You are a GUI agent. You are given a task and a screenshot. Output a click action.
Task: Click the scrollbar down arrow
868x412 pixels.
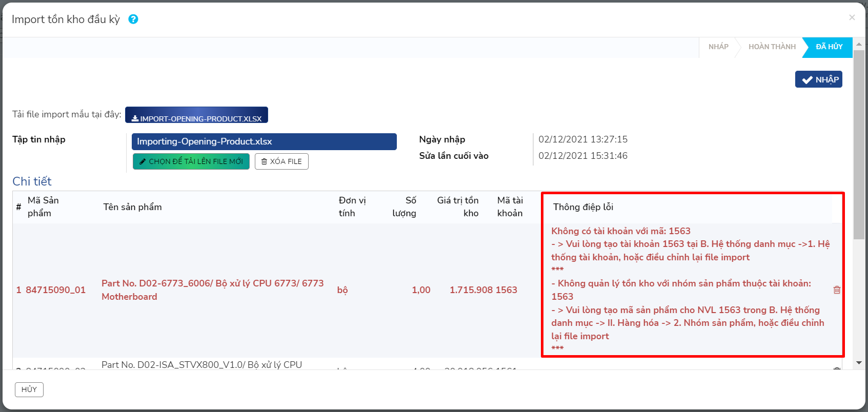pyautogui.click(x=859, y=363)
